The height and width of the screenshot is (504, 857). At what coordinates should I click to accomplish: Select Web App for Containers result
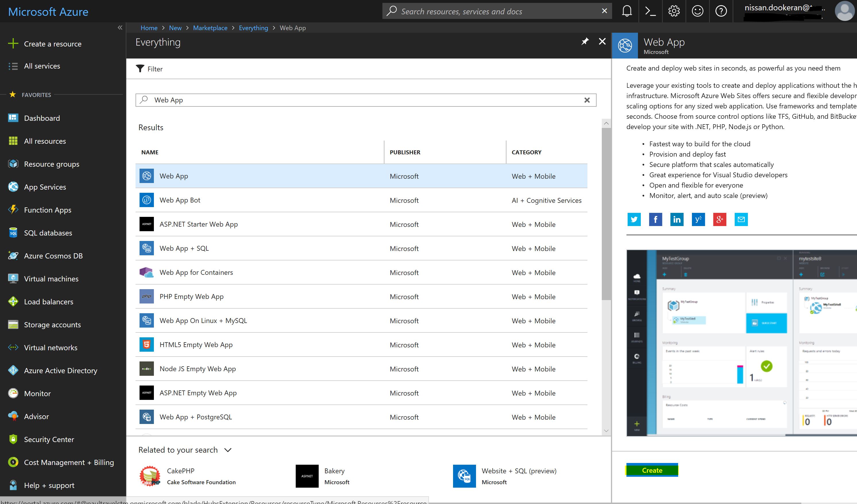point(196,273)
